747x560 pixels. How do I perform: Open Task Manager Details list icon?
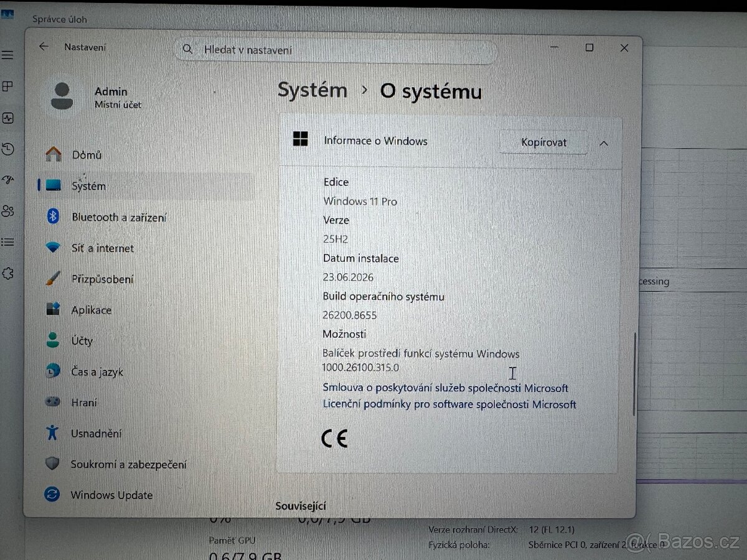pos(7,242)
